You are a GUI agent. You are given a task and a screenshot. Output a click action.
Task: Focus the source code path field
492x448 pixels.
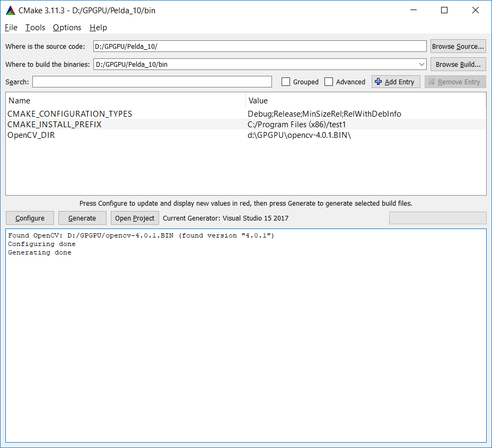click(x=260, y=47)
